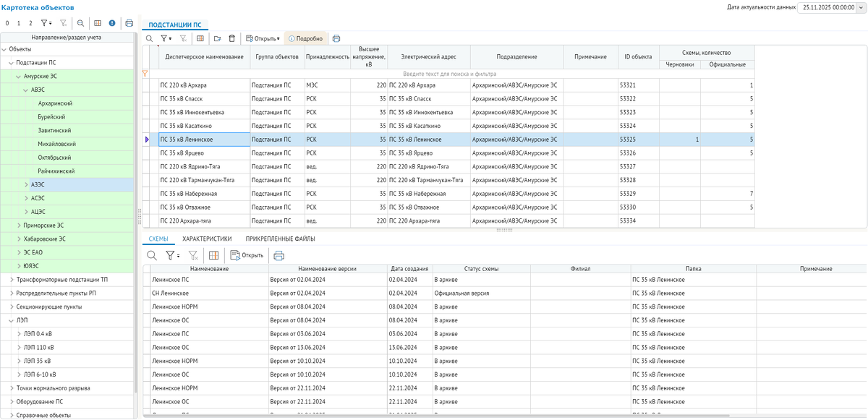This screenshot has width=868, height=420.
Task: Open filter menu in left tree toolbar
Action: pyautogui.click(x=46, y=23)
